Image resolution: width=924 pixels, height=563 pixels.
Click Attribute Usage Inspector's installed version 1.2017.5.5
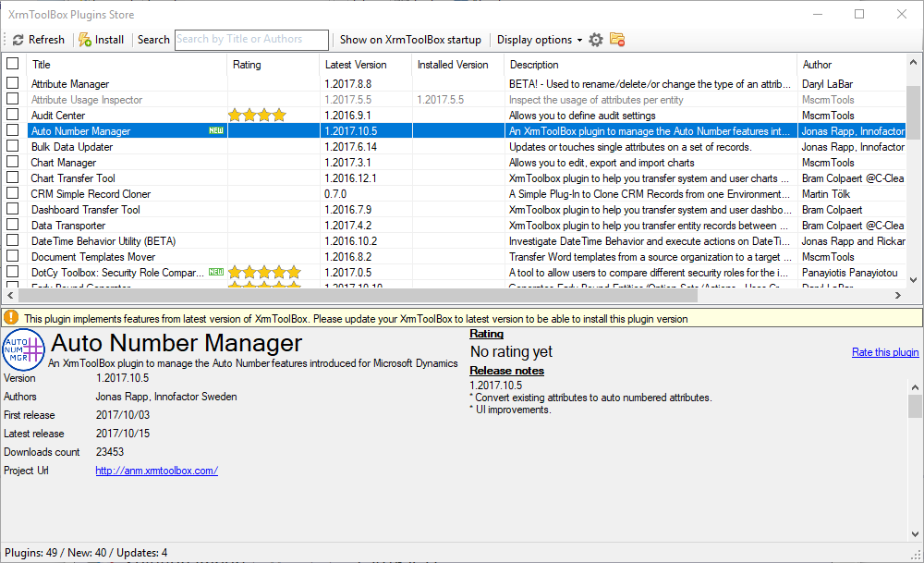(440, 100)
